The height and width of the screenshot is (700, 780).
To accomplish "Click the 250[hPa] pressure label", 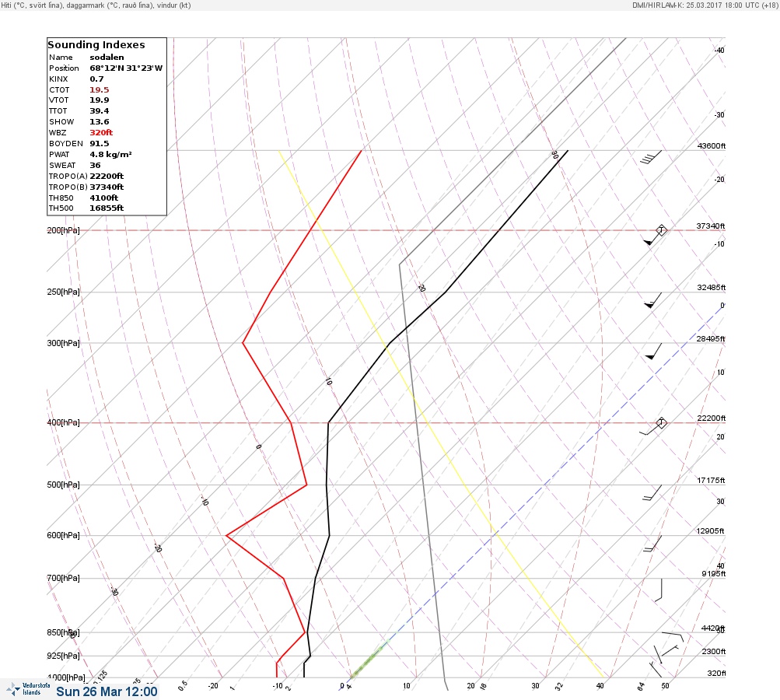I will (63, 292).
